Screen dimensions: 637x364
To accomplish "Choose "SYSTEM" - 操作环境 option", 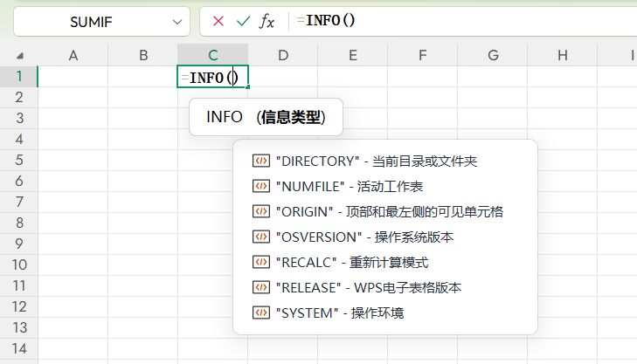I will (385, 312).
